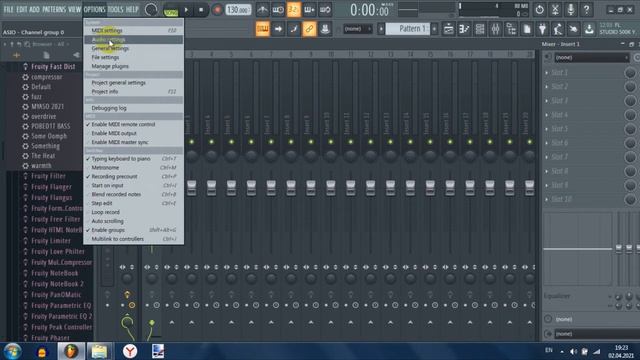This screenshot has width=640, height=360.
Task: Click the Windows Start button
Action: [x=13, y=351]
